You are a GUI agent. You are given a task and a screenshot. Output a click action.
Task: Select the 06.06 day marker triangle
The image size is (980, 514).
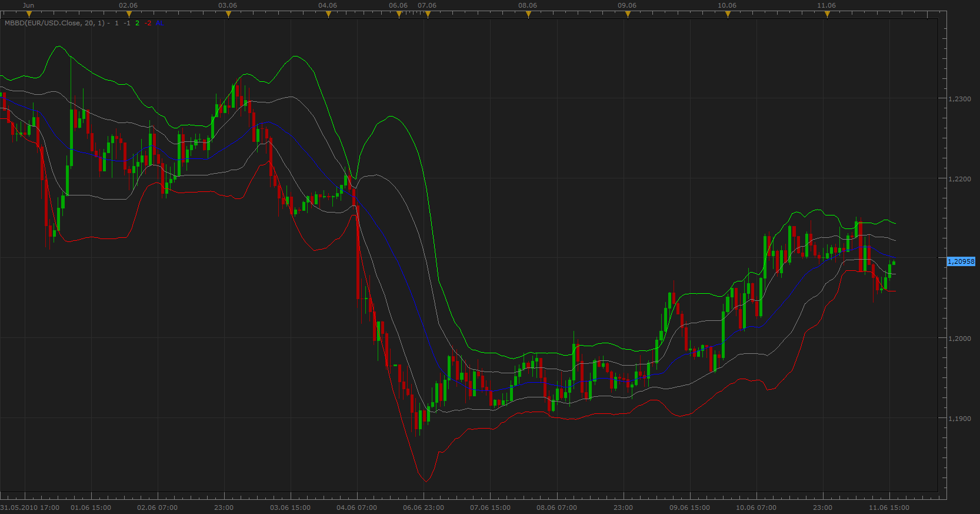coord(399,14)
